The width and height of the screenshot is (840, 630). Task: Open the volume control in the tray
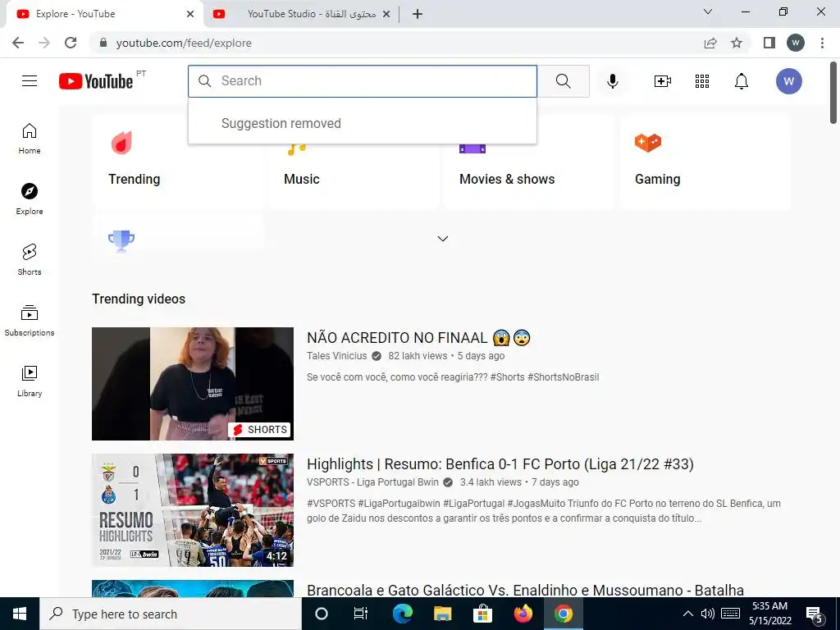pyautogui.click(x=708, y=614)
